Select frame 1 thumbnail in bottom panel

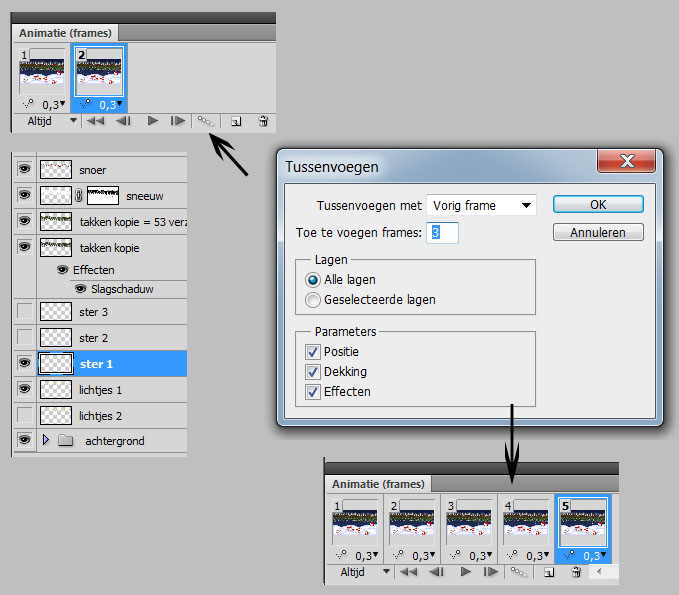tap(355, 522)
